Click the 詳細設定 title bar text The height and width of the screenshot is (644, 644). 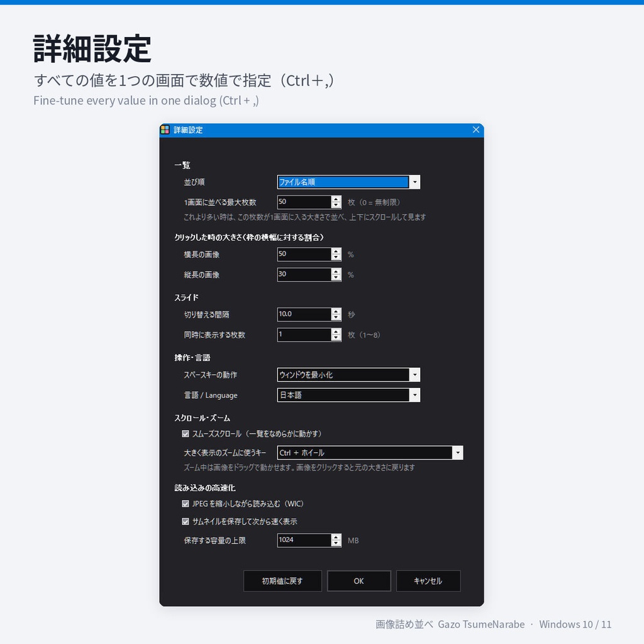coord(188,130)
